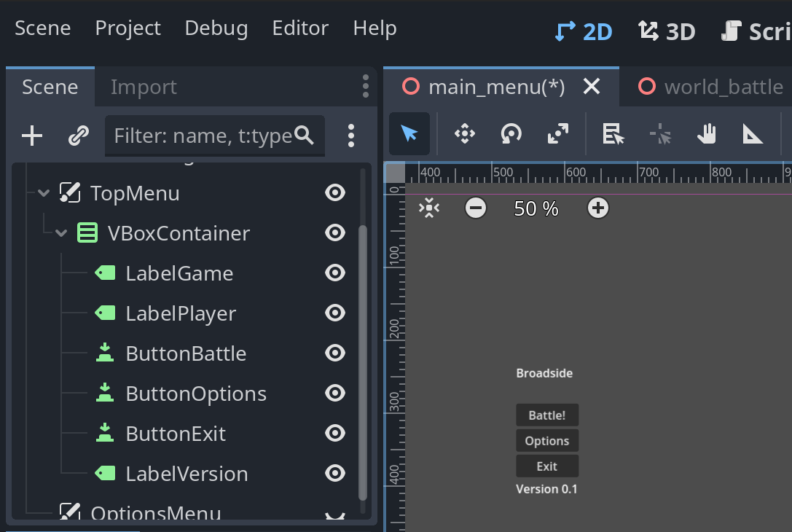Image resolution: width=792 pixels, height=532 pixels.
Task: Hide the ButtonOptions node
Action: [x=335, y=393]
